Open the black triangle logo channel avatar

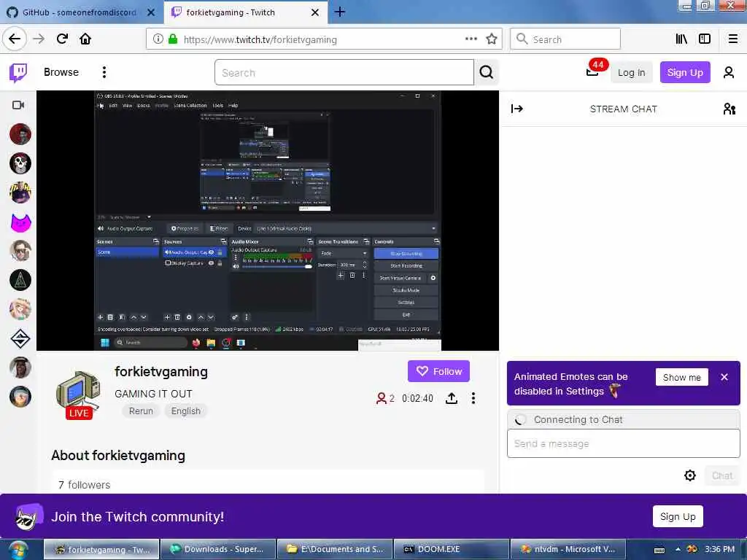20,280
